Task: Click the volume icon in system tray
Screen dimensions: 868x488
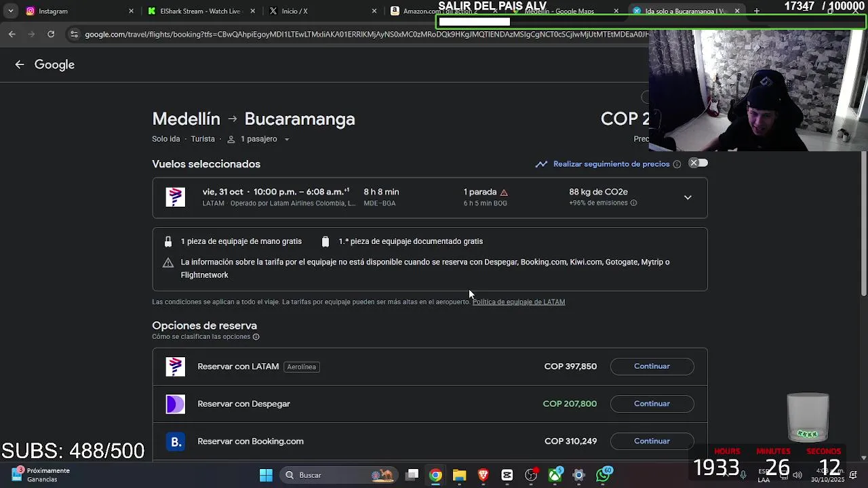Action: 797,475
